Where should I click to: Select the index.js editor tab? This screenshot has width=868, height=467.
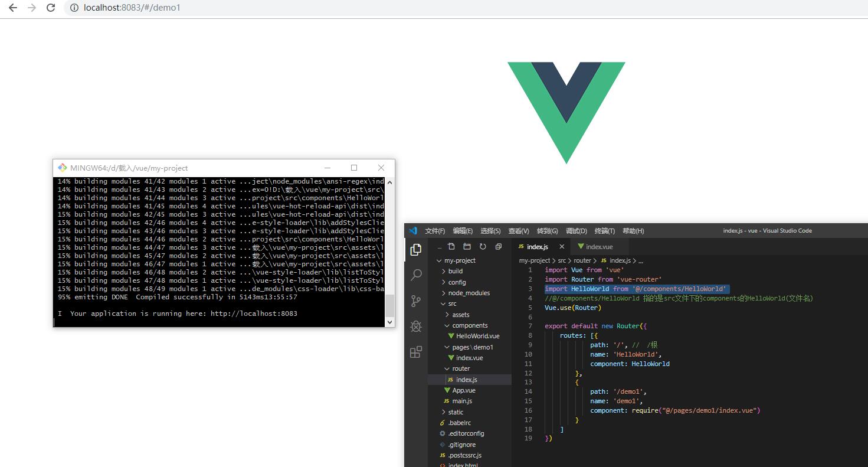click(541, 247)
